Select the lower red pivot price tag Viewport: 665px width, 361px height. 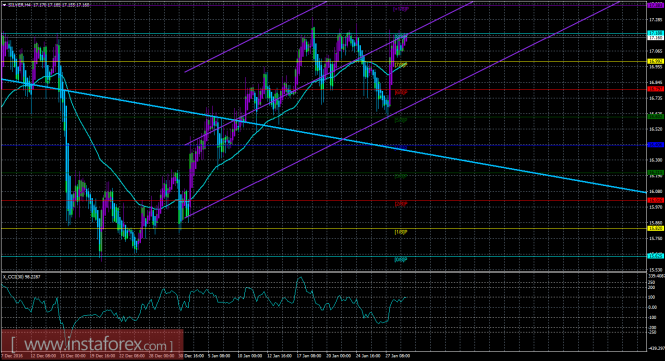pyautogui.click(x=656, y=200)
